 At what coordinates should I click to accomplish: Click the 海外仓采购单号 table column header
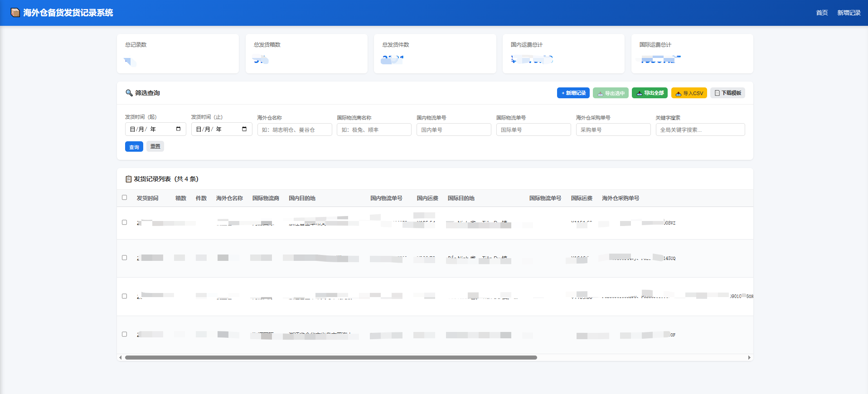621,198
